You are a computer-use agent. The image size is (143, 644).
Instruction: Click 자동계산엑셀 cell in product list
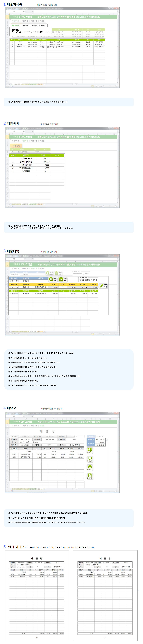tap(26, 165)
